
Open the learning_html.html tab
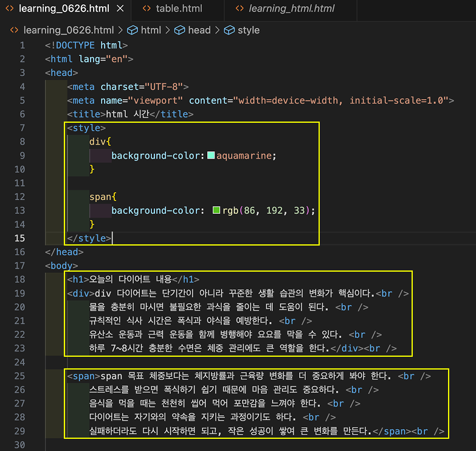pos(291,9)
